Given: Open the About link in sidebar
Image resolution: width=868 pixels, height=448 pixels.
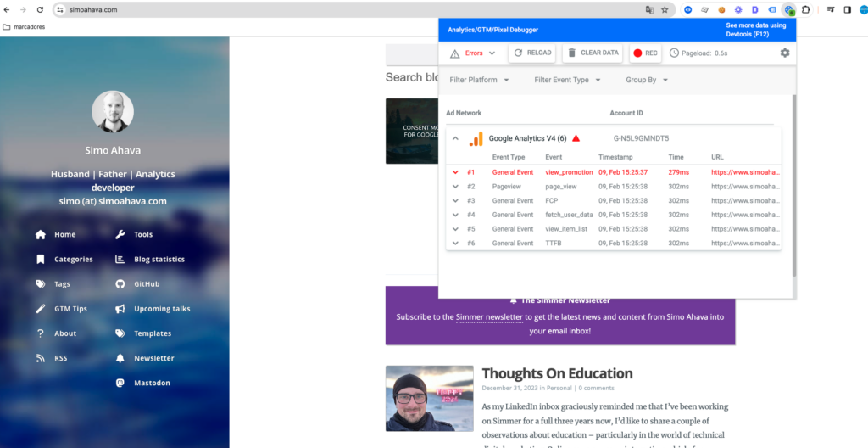Looking at the screenshot, I should point(65,333).
